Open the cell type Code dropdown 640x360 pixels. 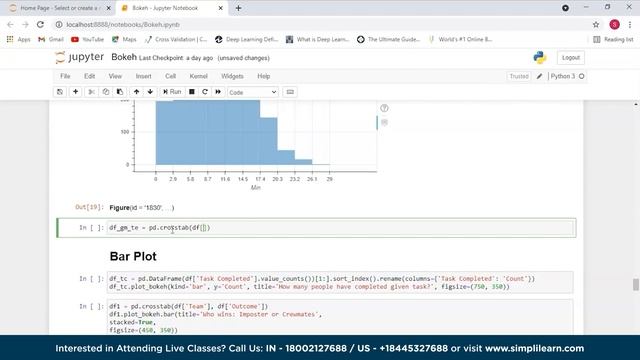click(253, 92)
